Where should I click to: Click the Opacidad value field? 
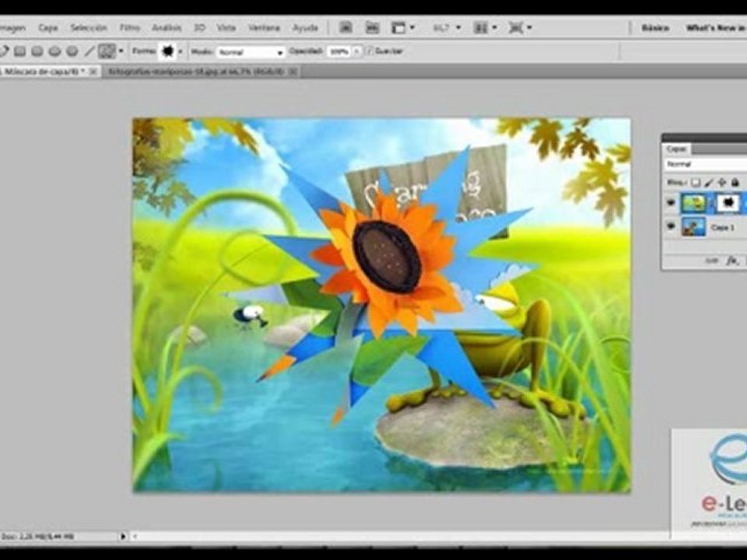click(x=339, y=51)
